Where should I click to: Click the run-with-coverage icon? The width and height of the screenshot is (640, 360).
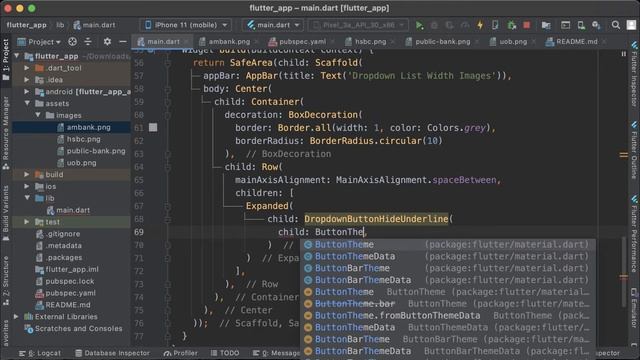point(449,25)
